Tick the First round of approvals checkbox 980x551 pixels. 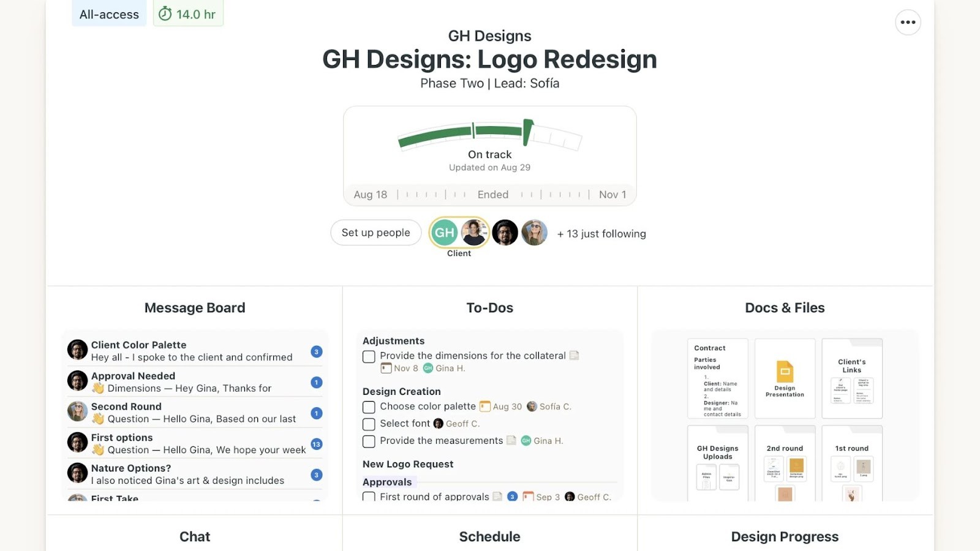point(368,497)
